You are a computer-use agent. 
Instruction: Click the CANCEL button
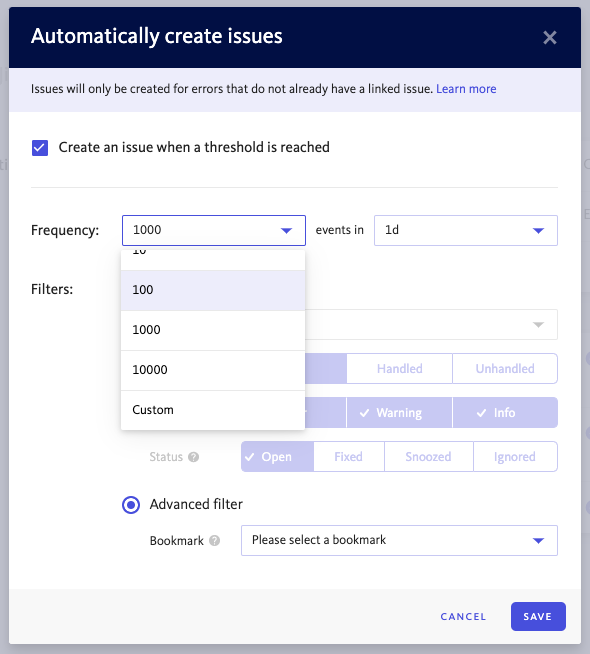point(463,616)
